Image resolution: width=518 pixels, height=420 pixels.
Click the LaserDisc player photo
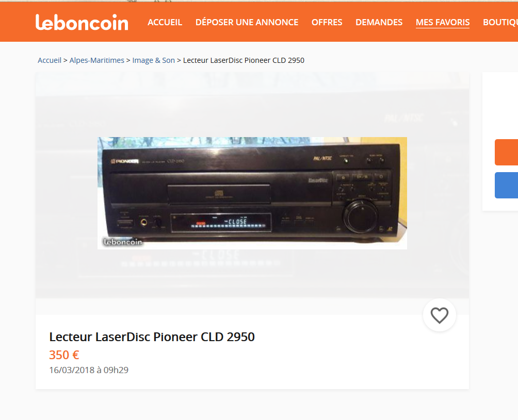(x=252, y=193)
